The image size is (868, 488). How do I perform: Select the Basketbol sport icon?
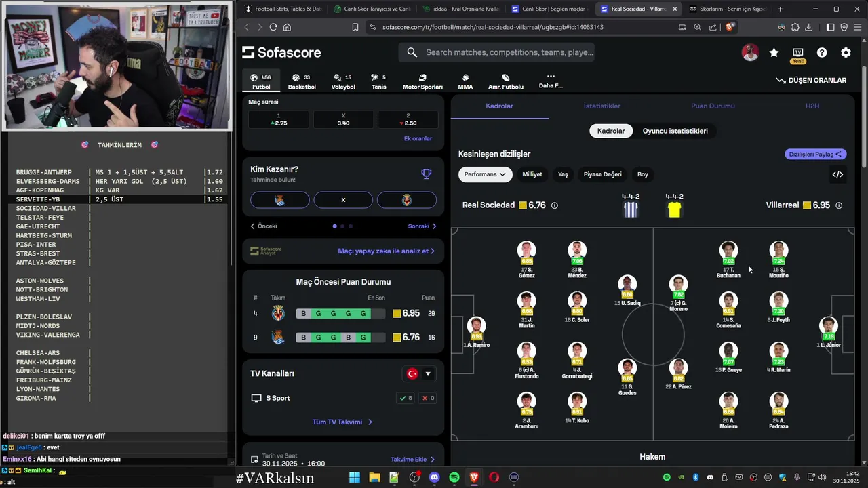302,82
